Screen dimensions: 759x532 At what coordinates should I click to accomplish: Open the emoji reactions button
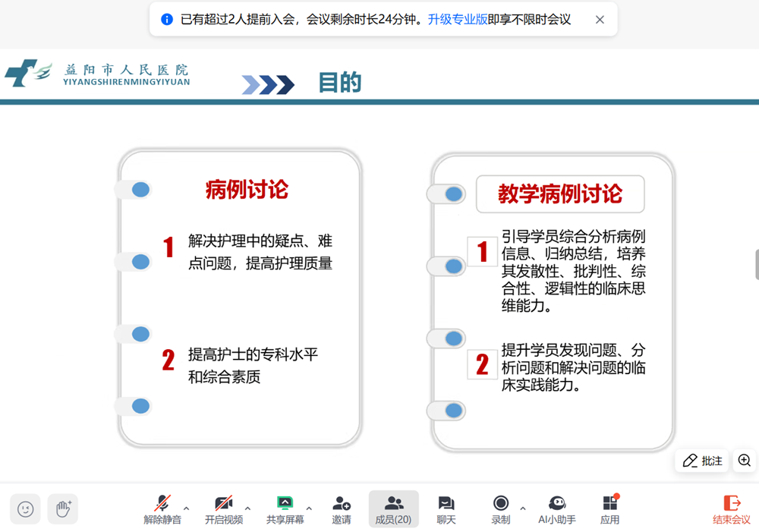tap(25, 508)
